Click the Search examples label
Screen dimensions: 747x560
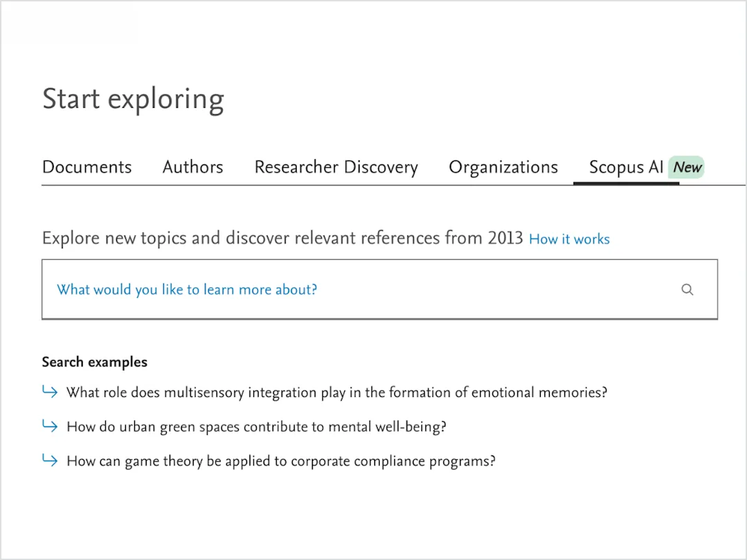pyautogui.click(x=95, y=362)
